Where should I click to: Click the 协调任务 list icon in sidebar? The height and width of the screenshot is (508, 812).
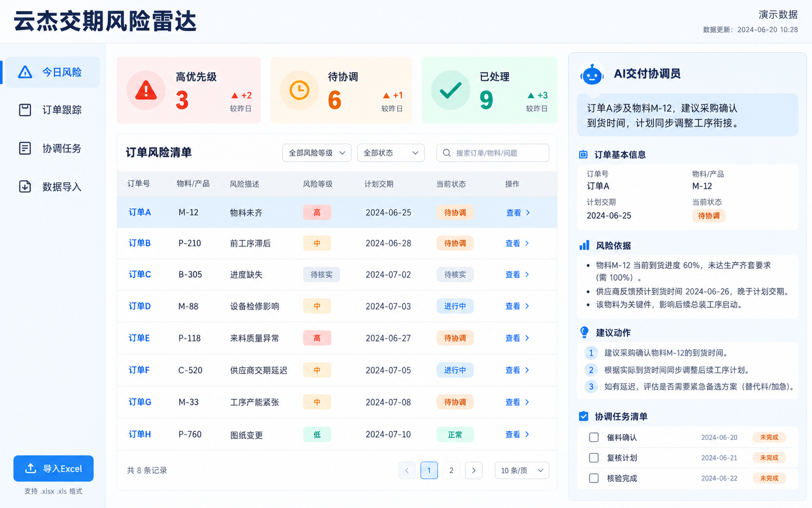tap(25, 149)
